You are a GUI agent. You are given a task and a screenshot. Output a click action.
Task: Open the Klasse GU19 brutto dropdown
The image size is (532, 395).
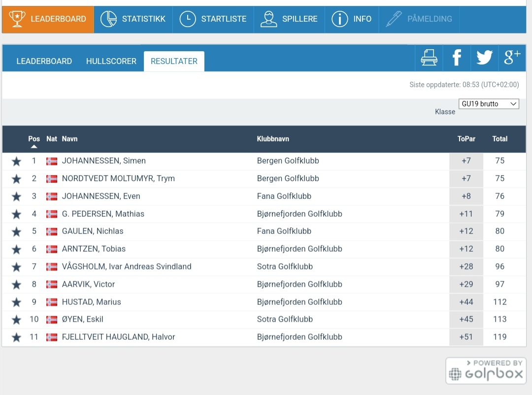tap(489, 104)
